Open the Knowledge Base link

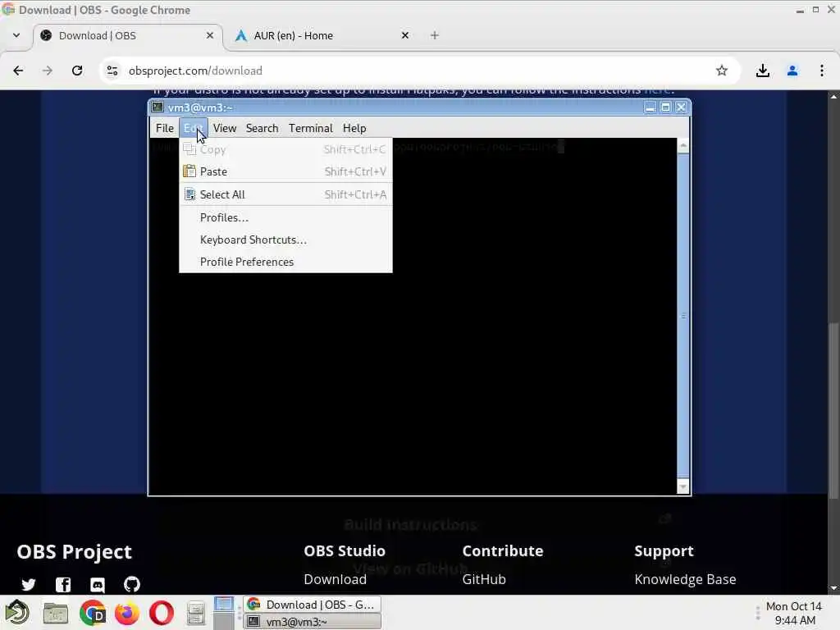[x=685, y=579]
